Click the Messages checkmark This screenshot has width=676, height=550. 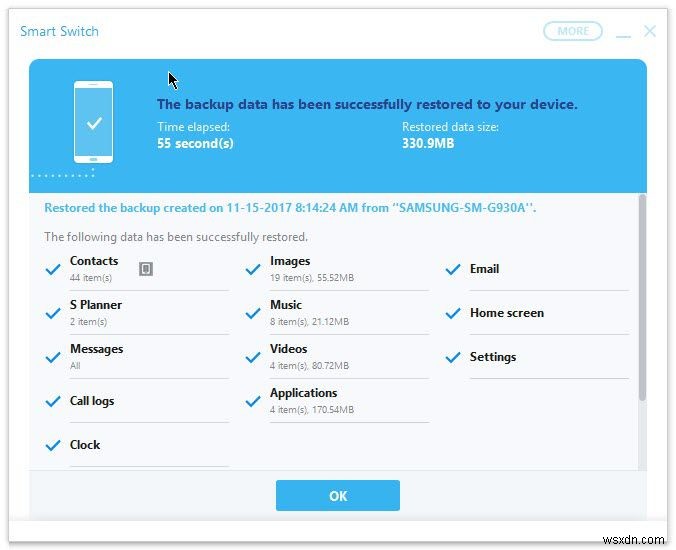point(53,357)
